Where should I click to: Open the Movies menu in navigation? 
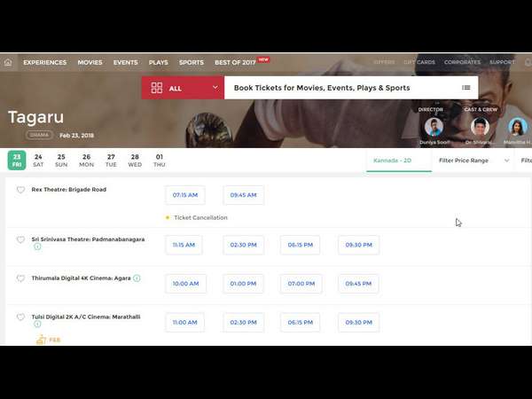click(x=90, y=63)
